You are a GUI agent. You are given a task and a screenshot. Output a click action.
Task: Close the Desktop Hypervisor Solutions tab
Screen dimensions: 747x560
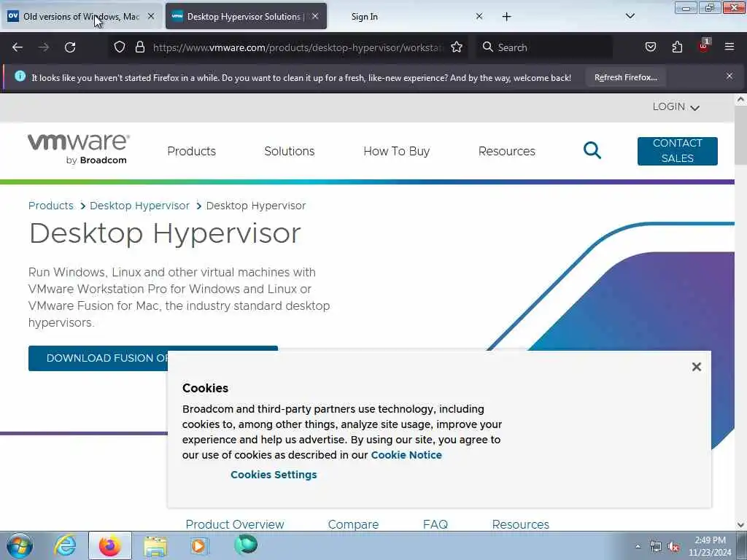(x=315, y=16)
